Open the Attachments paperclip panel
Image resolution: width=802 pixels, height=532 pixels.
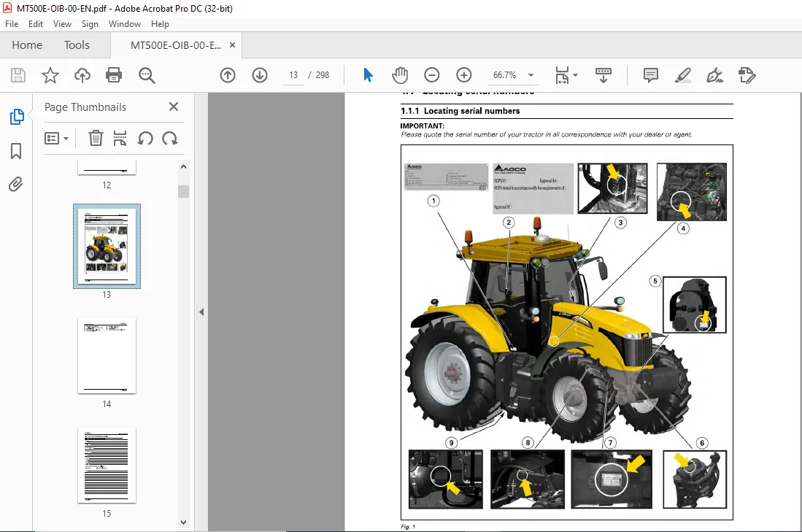[16, 184]
